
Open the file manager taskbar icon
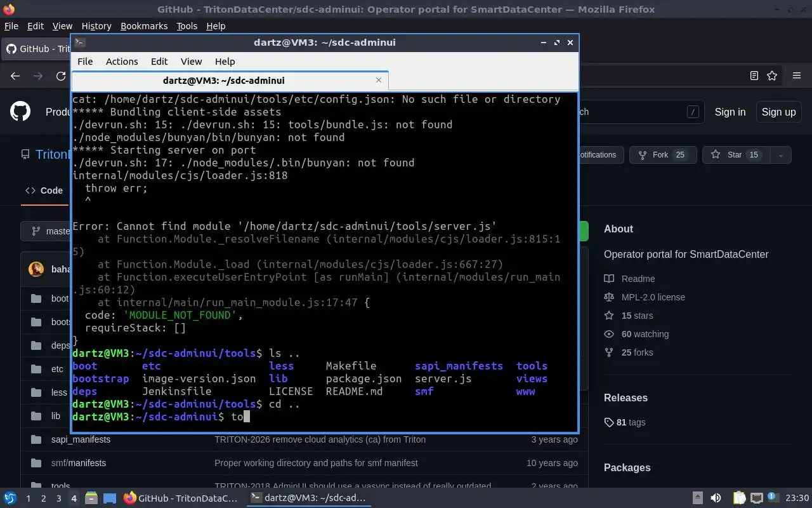coord(91,498)
